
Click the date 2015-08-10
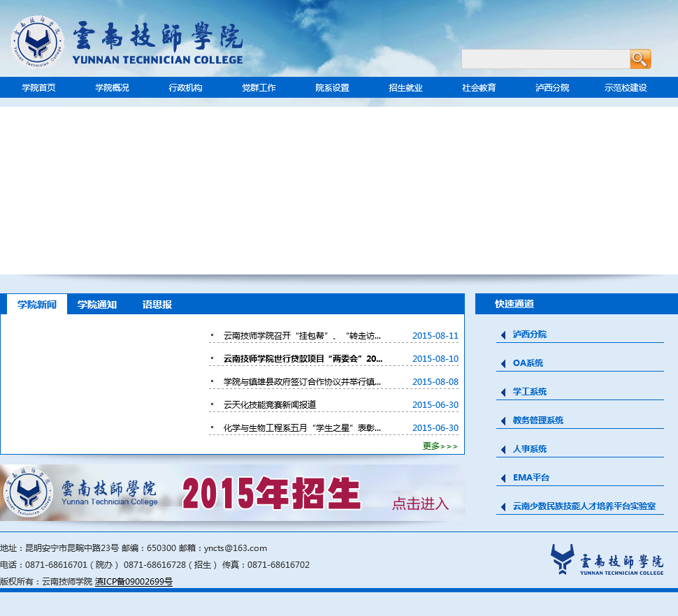tap(435, 358)
